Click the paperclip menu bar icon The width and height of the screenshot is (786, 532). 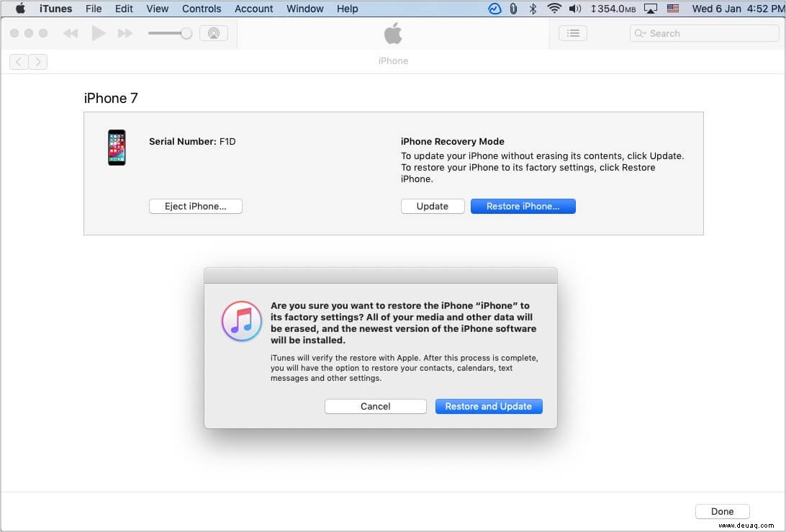513,9
